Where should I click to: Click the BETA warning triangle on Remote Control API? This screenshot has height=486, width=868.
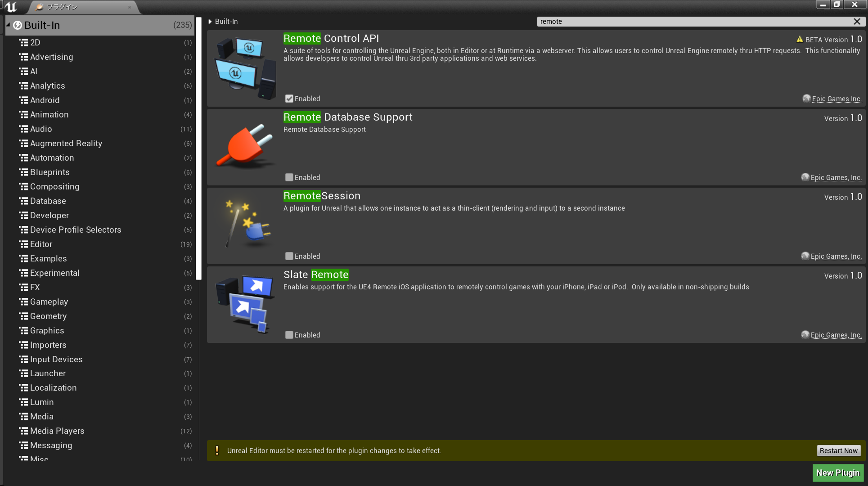pyautogui.click(x=800, y=40)
